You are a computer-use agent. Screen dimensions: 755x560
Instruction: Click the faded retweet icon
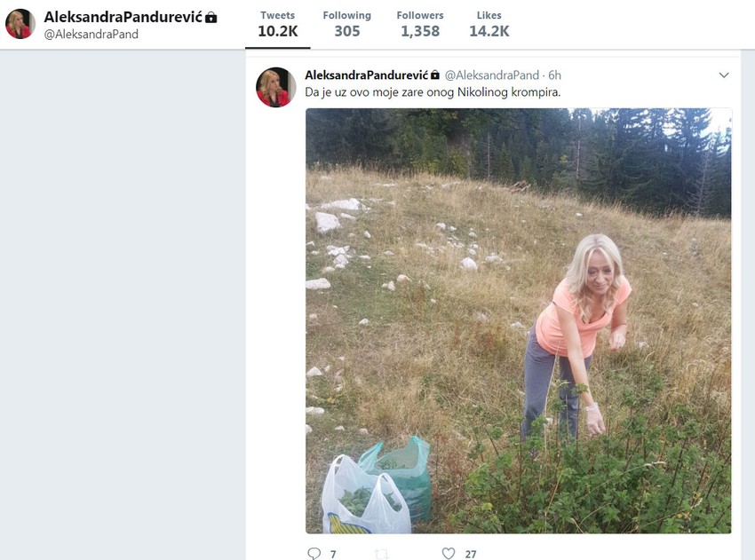point(381,554)
